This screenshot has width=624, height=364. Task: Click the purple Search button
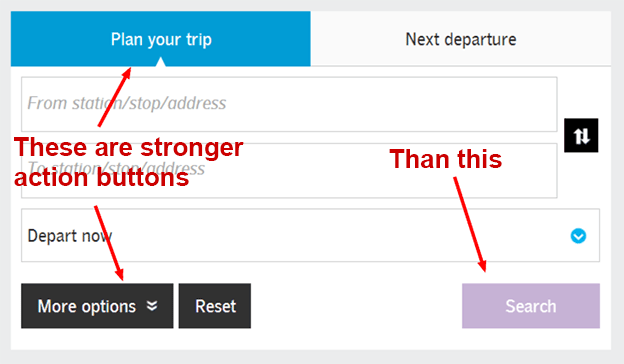click(531, 306)
